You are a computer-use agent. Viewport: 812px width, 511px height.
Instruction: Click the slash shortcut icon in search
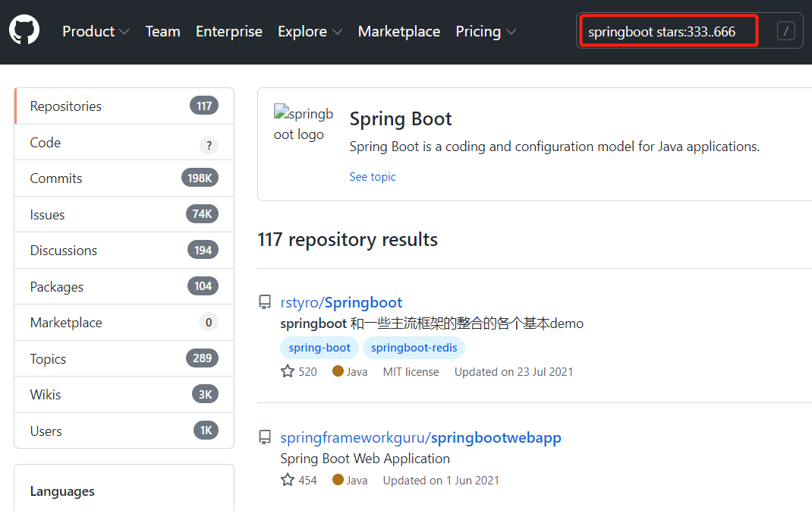787,31
